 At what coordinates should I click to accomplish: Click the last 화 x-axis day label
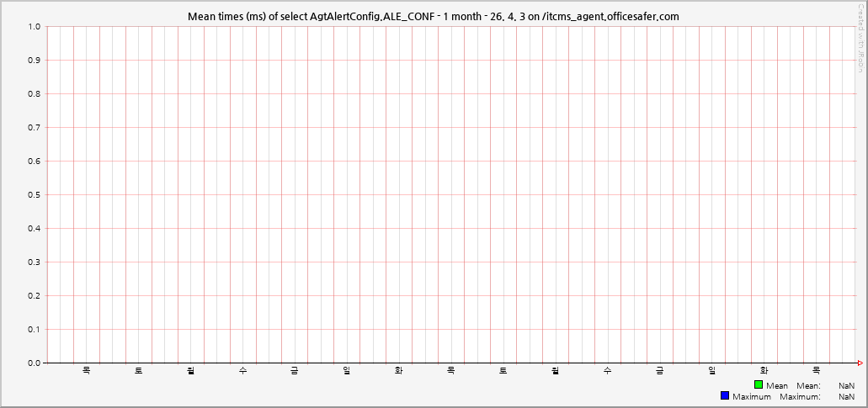[764, 370]
